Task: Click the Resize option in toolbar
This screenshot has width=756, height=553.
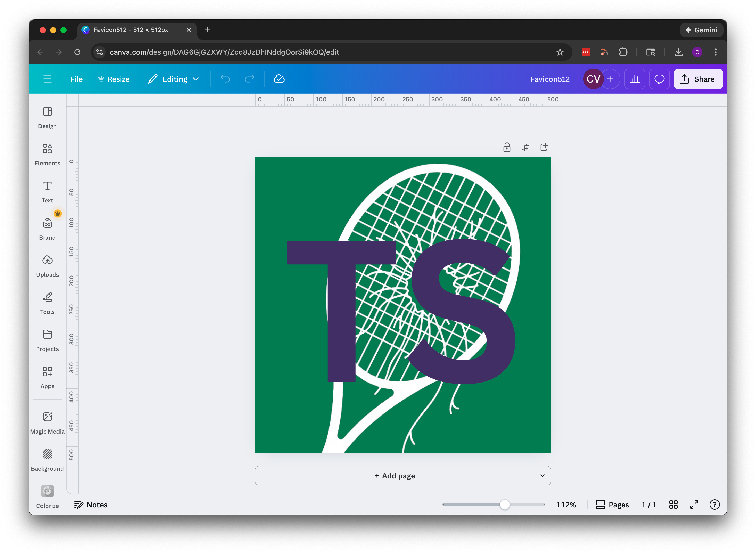Action: tap(114, 79)
